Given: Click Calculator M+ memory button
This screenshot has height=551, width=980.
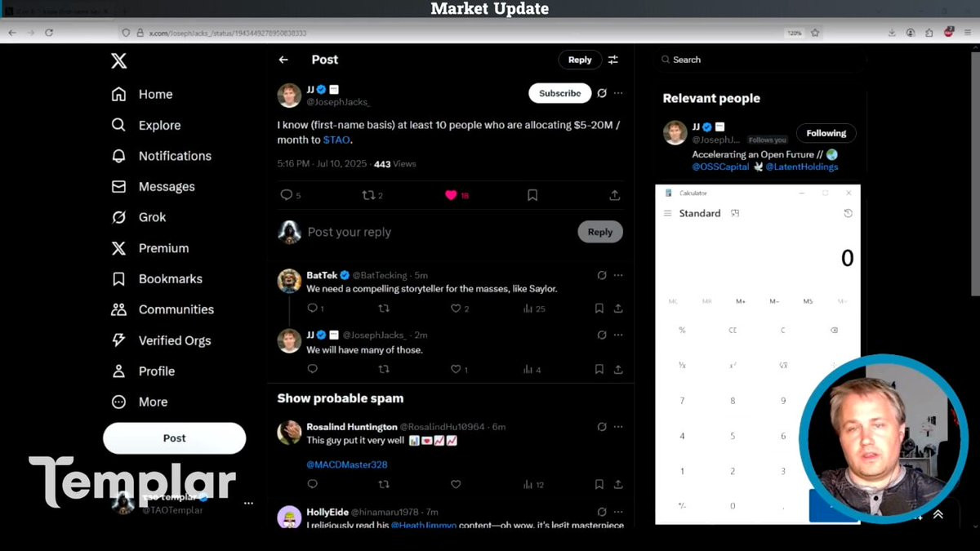Looking at the screenshot, I should pos(740,301).
